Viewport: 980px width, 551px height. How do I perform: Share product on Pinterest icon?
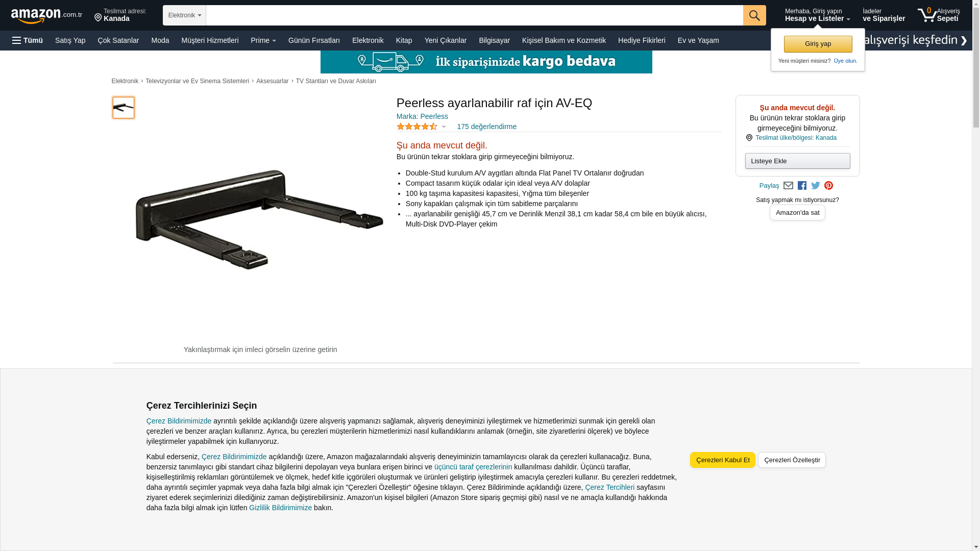tap(828, 186)
